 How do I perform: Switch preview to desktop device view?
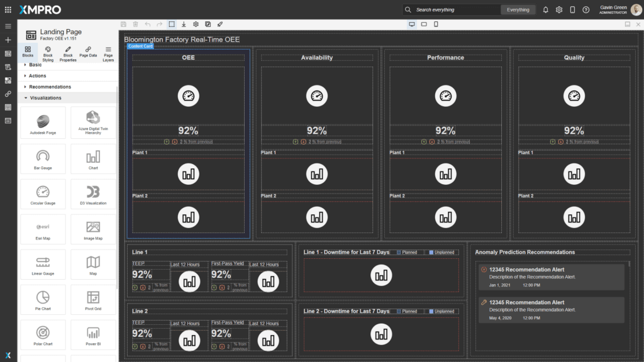tap(412, 24)
